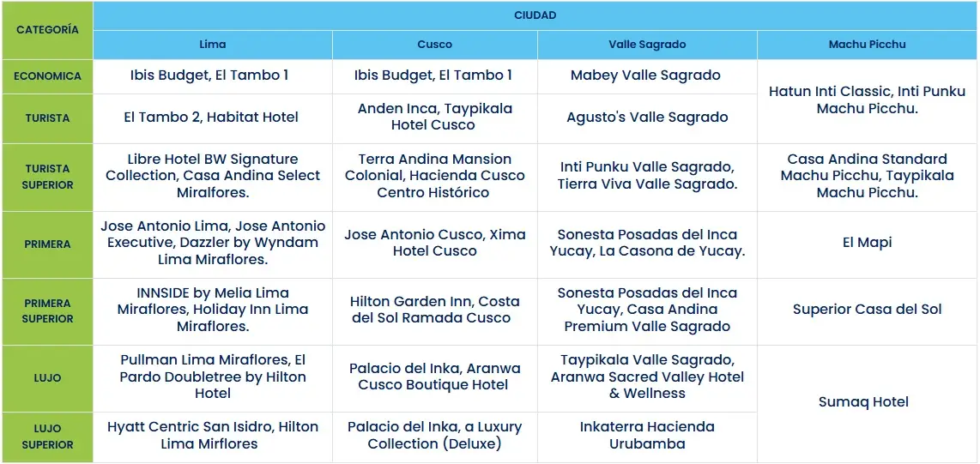
Task: Click the Inkaterra Hacienda Urubamba cell
Action: tap(647, 436)
